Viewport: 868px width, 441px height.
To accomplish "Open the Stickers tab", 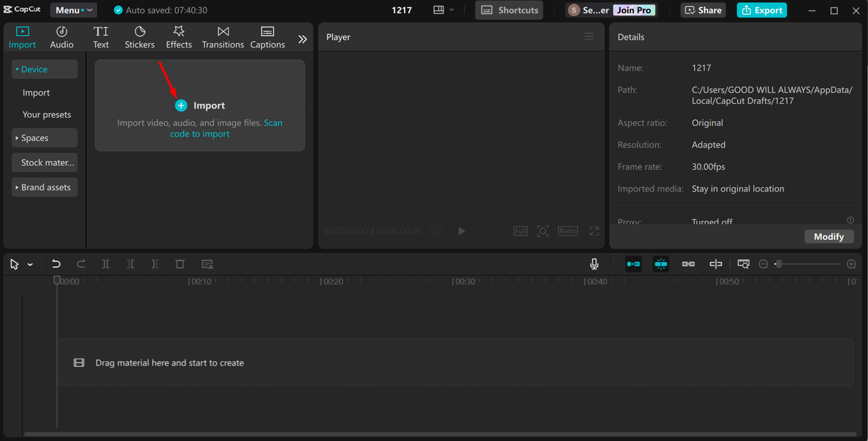I will pyautogui.click(x=140, y=37).
